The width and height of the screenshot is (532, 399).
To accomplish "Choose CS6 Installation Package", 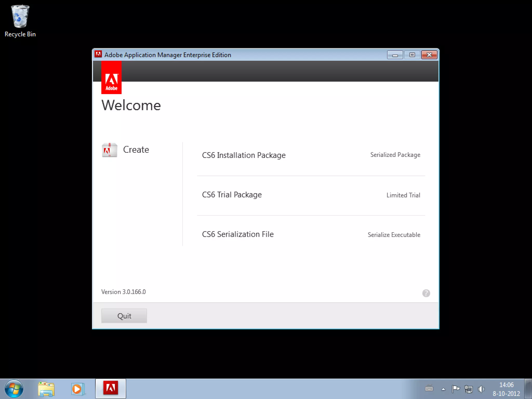I will tap(244, 155).
